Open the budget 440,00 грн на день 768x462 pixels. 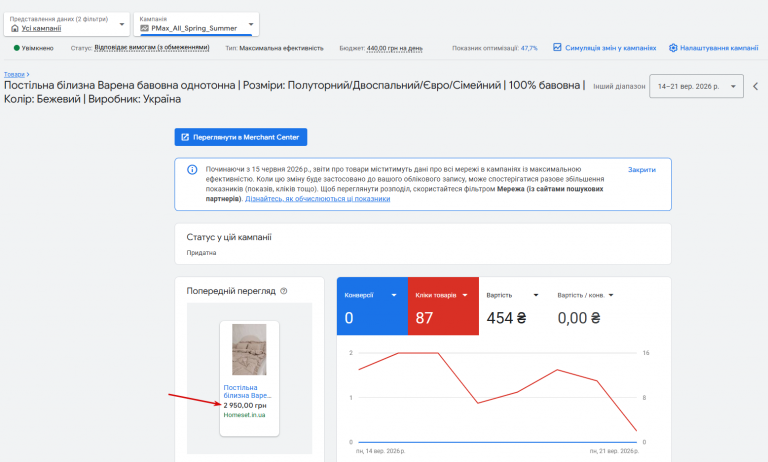394,48
